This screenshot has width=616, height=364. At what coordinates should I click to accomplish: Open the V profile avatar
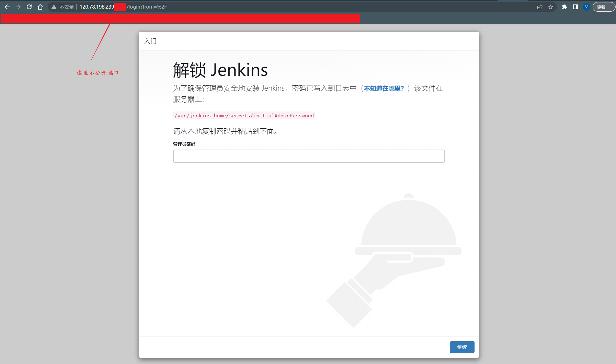point(586,7)
